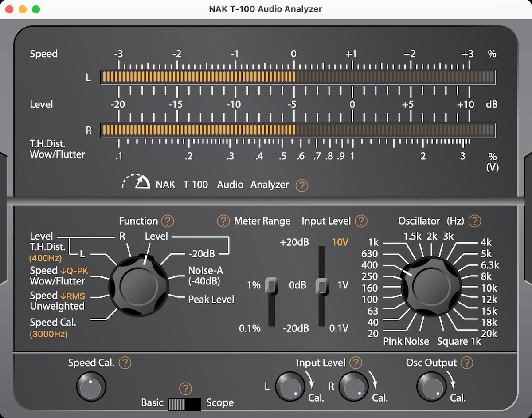Set oscillator to 4k
Image resolution: width=532 pixels, height=418 pixels.
click(x=486, y=243)
